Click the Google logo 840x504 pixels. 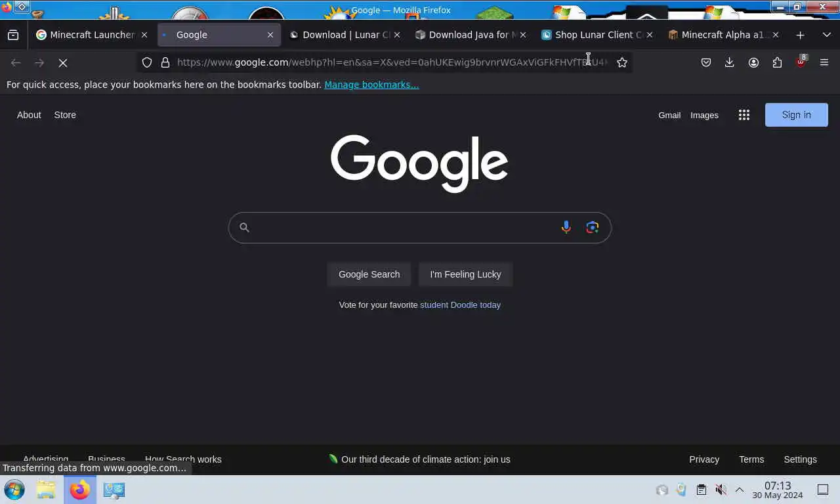[x=419, y=163]
